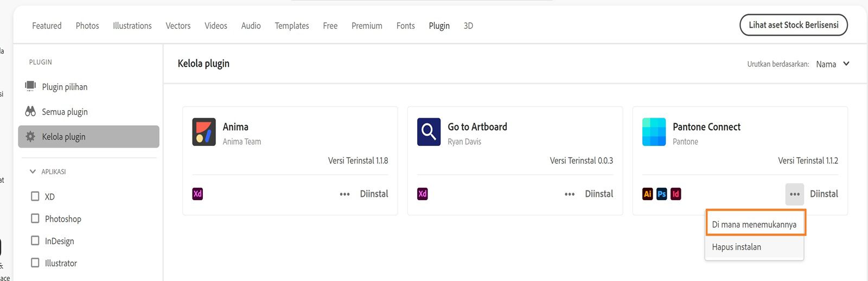The width and height of the screenshot is (868, 281).
Task: Open the Free tab
Action: (x=330, y=25)
